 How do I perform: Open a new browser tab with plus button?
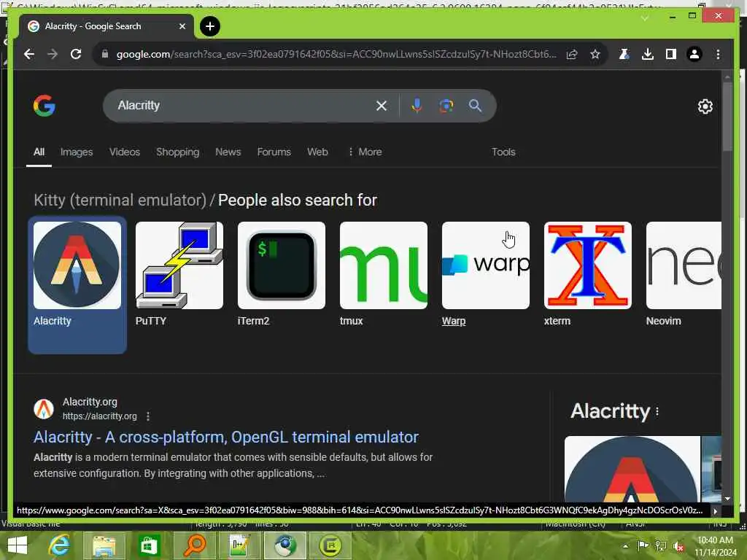click(210, 26)
